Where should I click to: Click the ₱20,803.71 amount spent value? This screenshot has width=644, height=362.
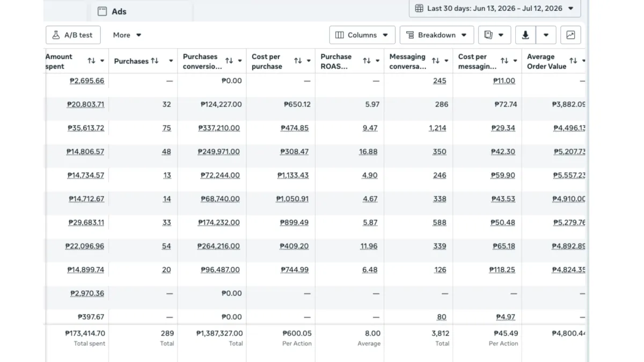point(86,105)
